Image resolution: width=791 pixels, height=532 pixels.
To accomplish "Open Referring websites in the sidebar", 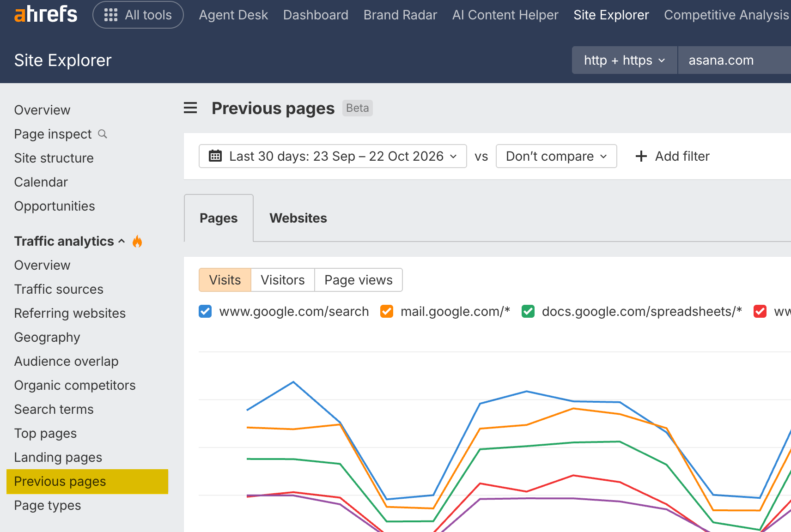I will pyautogui.click(x=70, y=313).
